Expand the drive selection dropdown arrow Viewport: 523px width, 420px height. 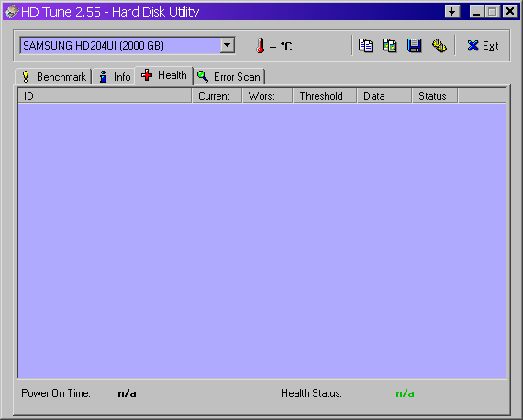pyautogui.click(x=228, y=45)
